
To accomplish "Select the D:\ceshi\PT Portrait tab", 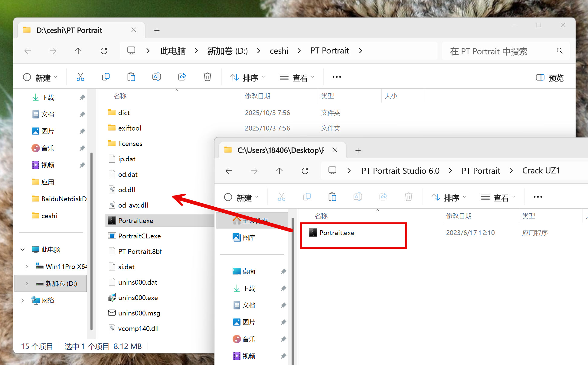I will click(70, 30).
